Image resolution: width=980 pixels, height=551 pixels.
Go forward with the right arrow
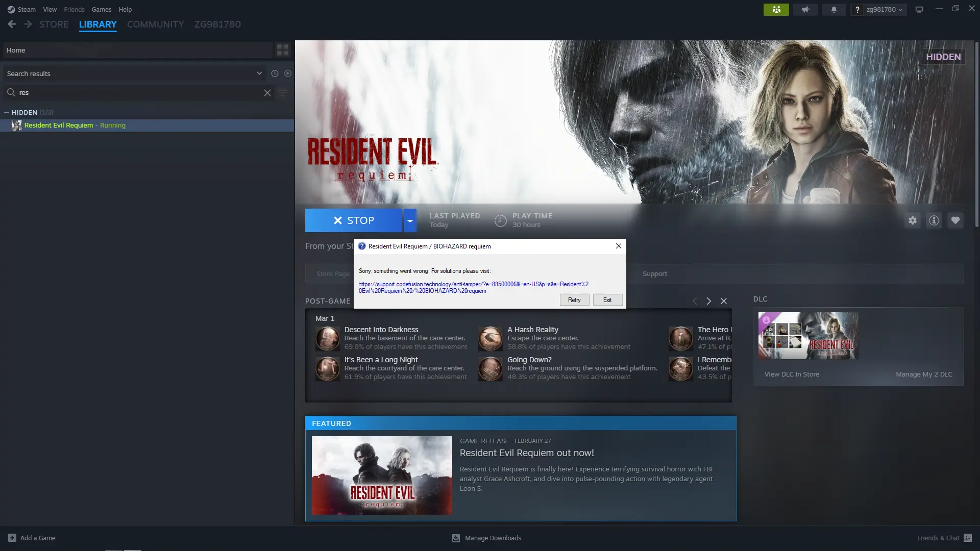coord(28,24)
